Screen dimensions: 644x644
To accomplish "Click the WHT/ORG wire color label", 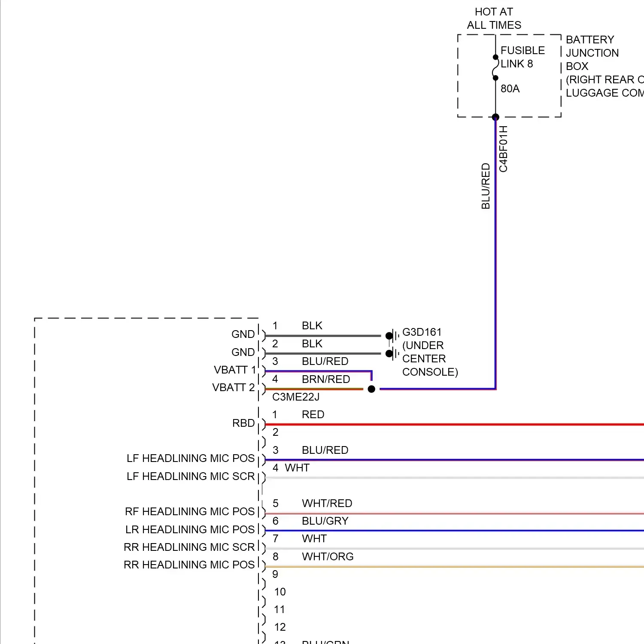I will click(328, 557).
